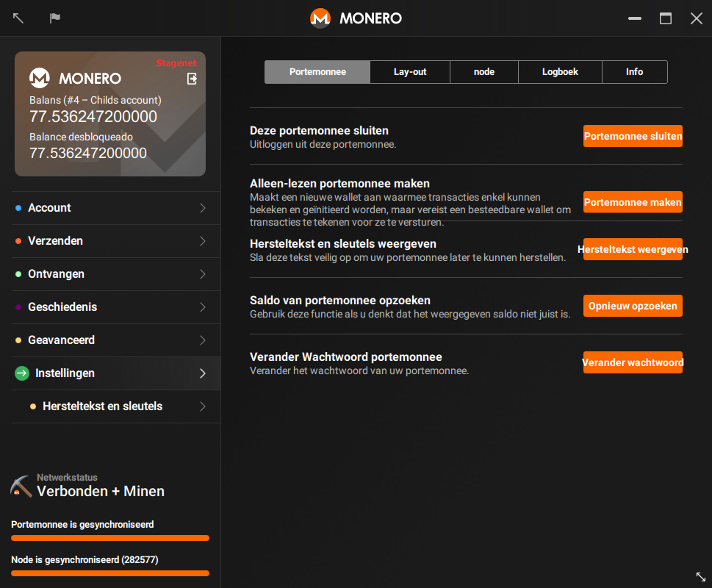This screenshot has height=588, width=712.
Task: Click the Monero logo on balance card
Action: [x=40, y=78]
